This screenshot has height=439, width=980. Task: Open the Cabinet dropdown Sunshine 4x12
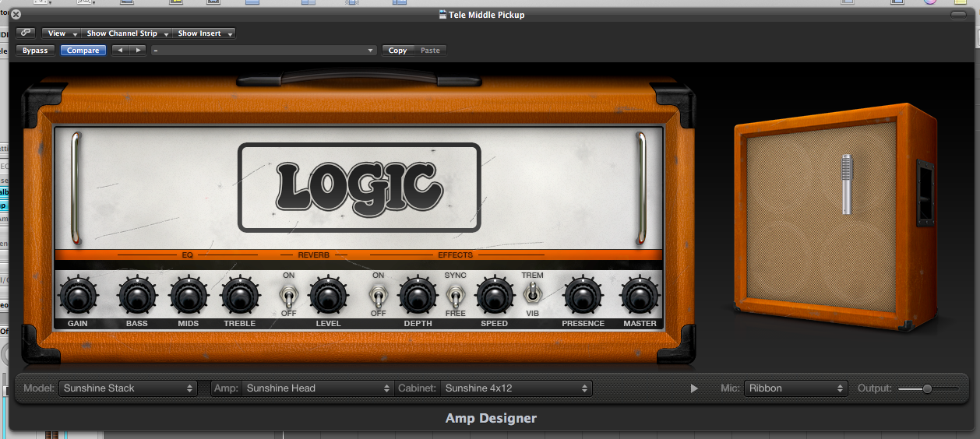point(516,388)
